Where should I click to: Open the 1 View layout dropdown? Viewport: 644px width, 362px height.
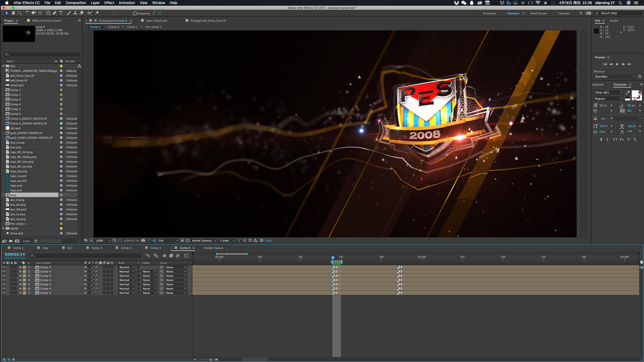[227, 241]
